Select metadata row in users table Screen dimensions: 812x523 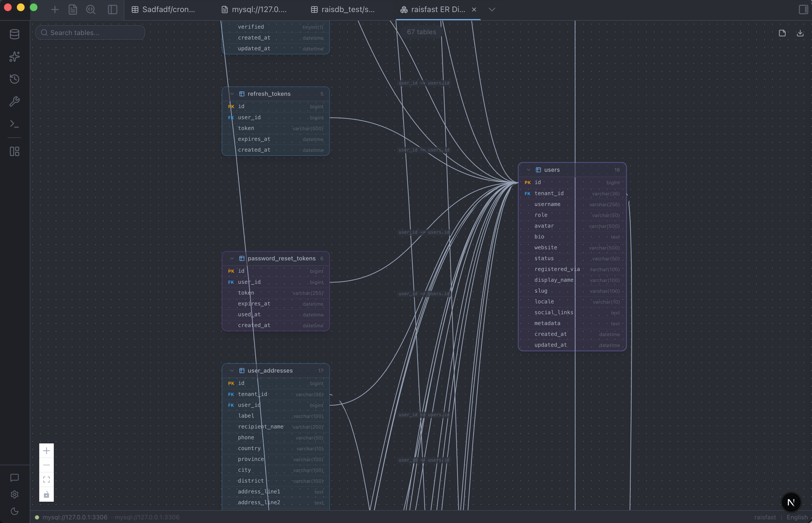572,324
